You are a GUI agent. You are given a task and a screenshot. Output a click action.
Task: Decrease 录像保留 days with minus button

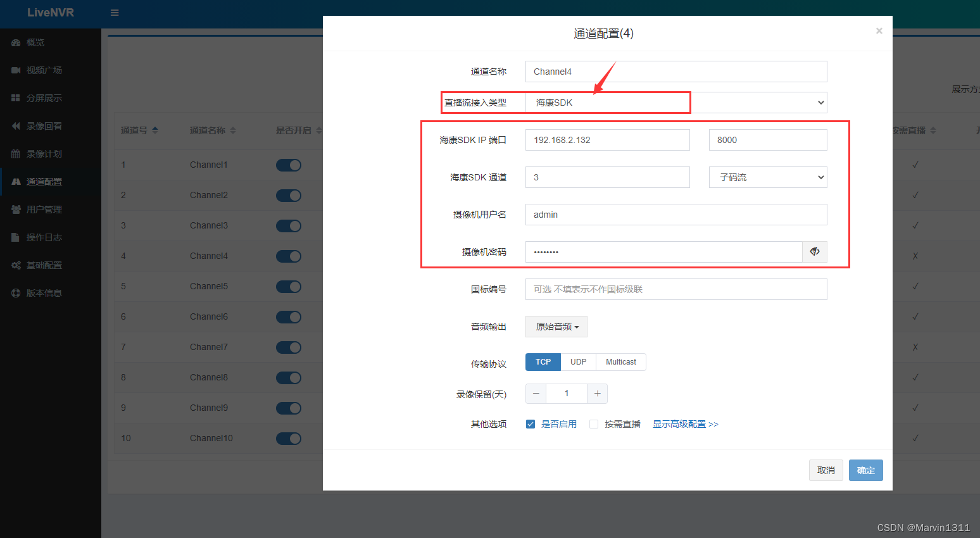[x=536, y=394]
